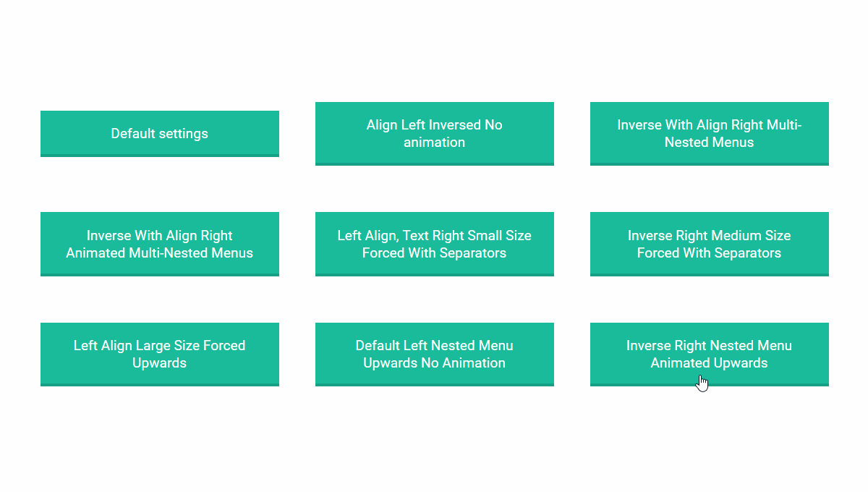The height and width of the screenshot is (492, 868).
Task: Expand the Align Left Inversed No animation menu
Action: click(434, 133)
